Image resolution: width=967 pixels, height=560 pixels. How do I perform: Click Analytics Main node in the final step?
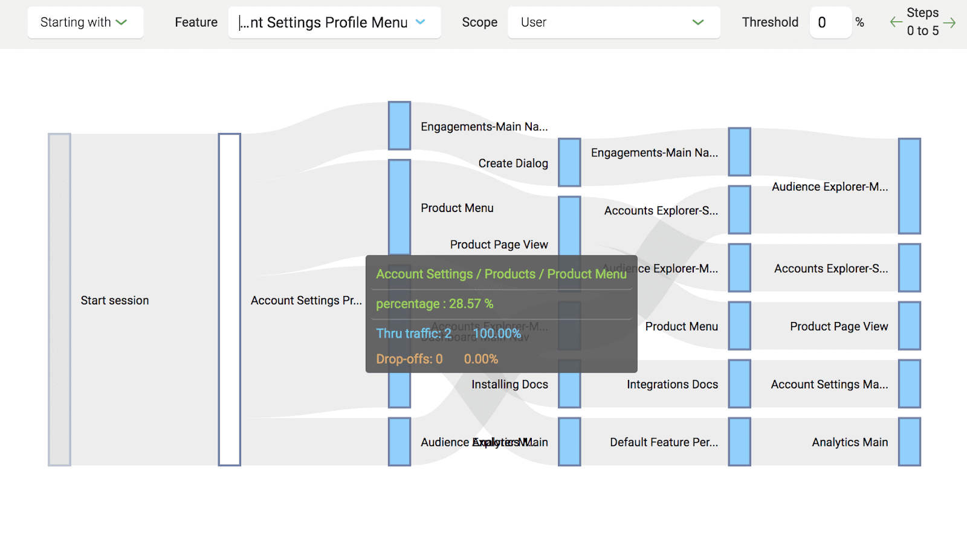coord(909,442)
